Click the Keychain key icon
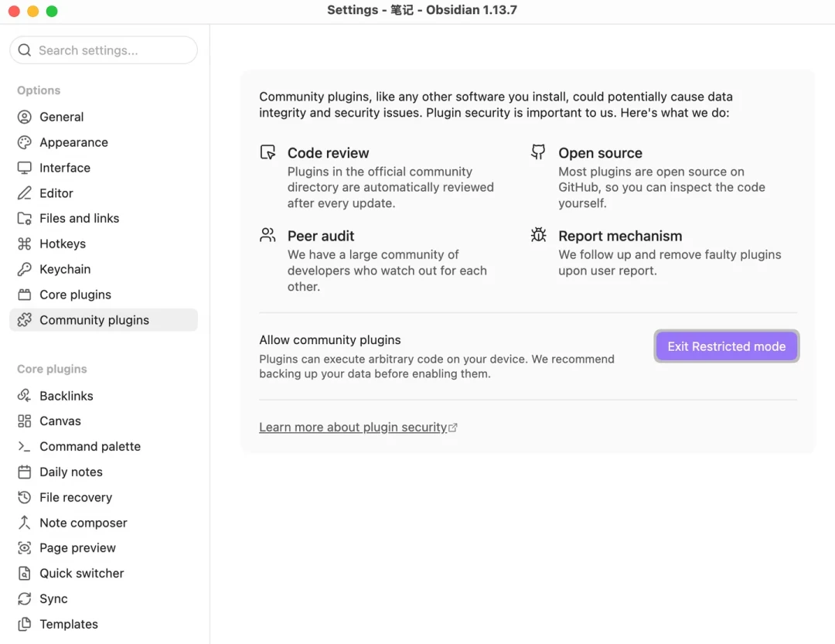This screenshot has width=835, height=644. 25,269
